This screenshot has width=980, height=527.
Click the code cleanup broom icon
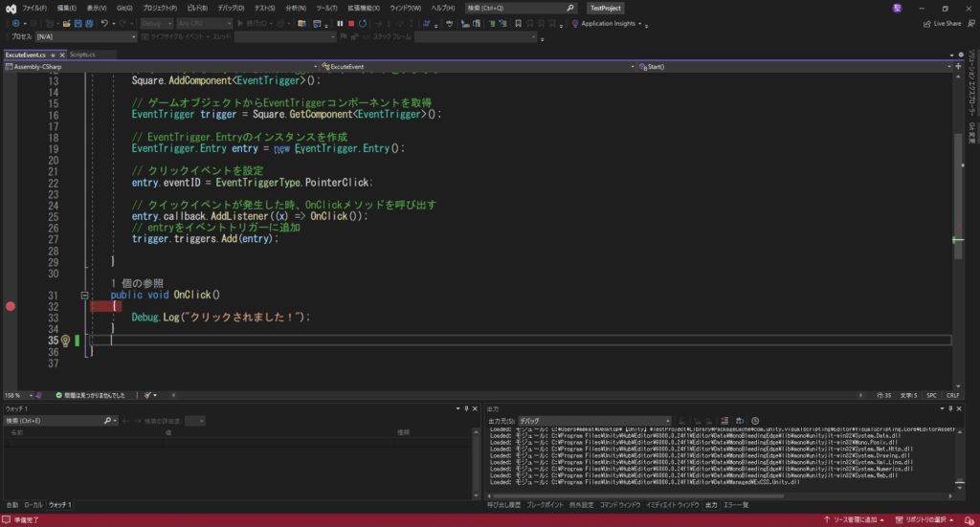coord(147,395)
